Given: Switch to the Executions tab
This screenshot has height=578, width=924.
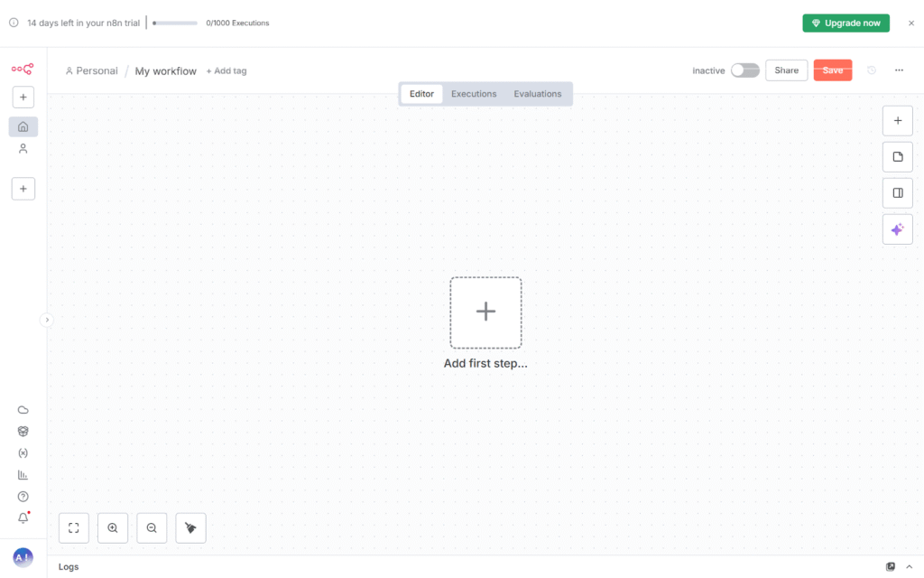Looking at the screenshot, I should click(x=474, y=94).
